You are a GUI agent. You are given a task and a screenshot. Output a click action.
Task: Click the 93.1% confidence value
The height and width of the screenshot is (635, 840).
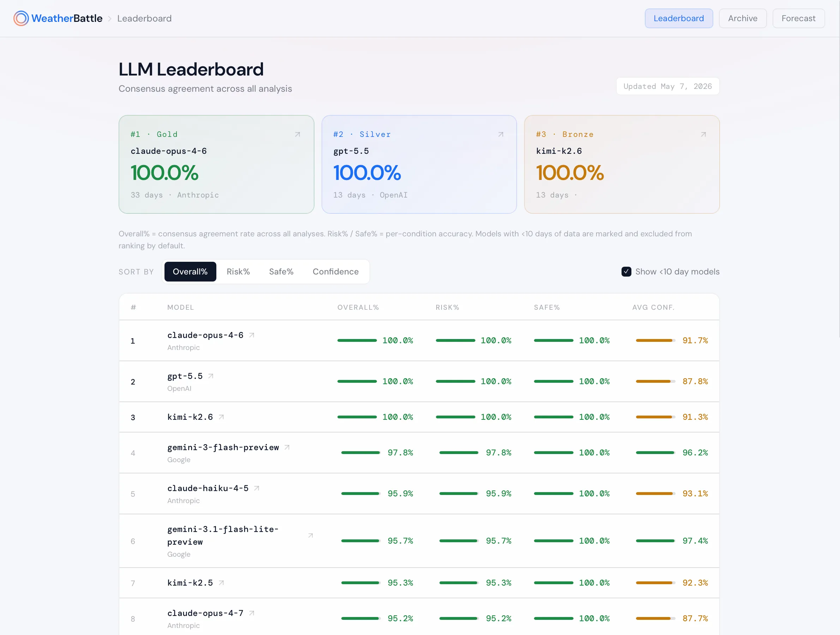[695, 494]
